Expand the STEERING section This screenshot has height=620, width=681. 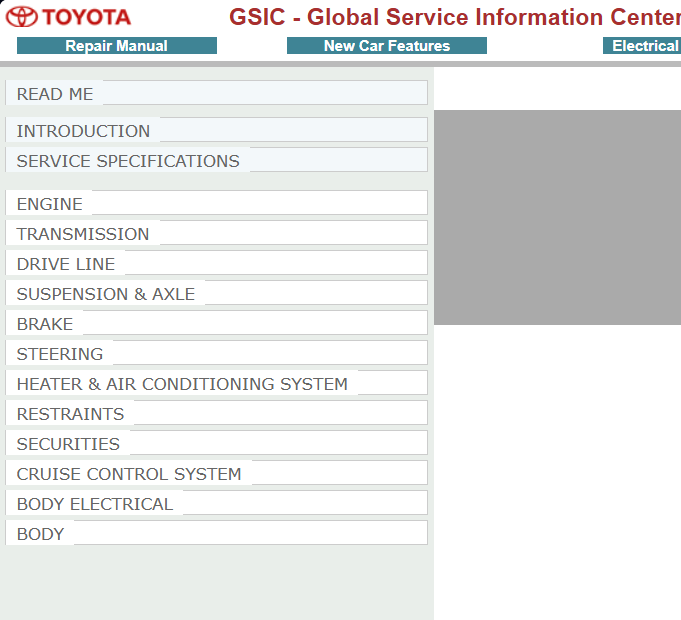coord(216,353)
